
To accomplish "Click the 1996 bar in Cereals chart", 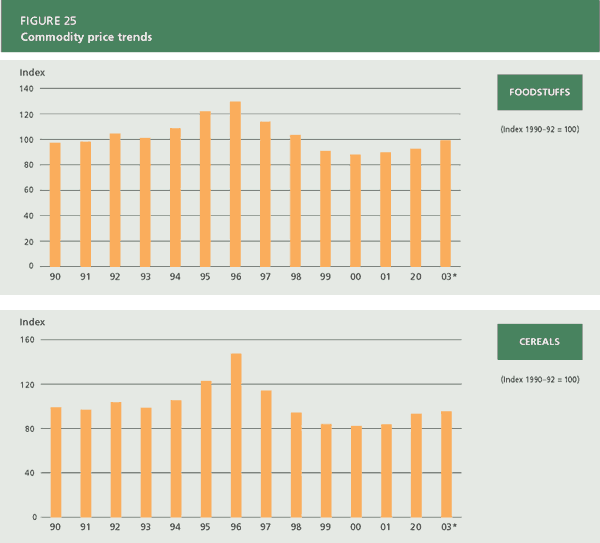I will coord(236,435).
